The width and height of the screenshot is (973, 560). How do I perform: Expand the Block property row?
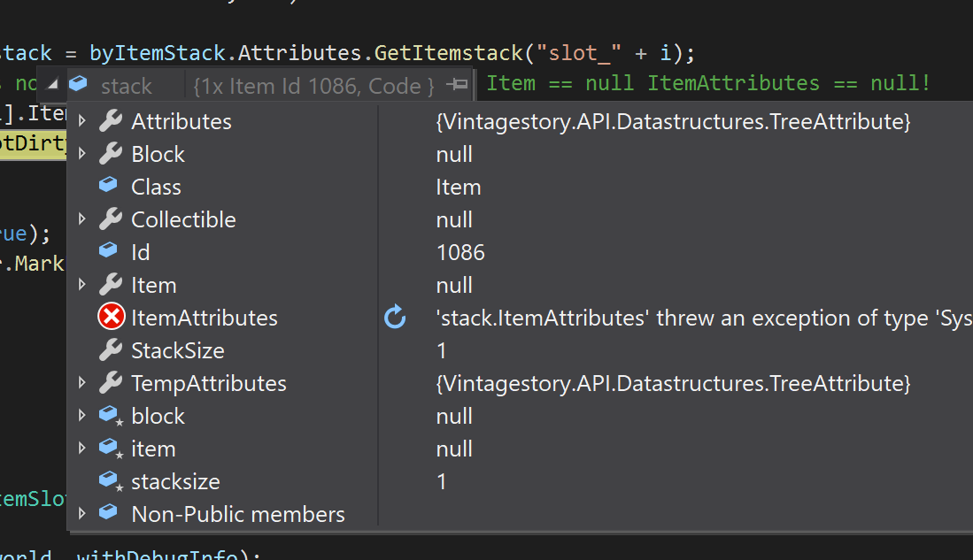(82, 154)
